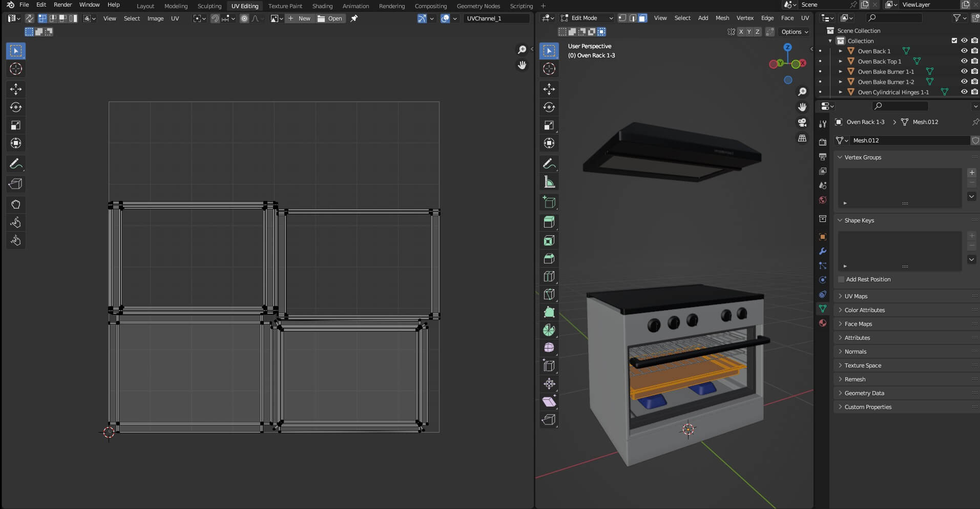The image size is (980, 509).
Task: Switch to the Texture Paint workspace tab
Action: [x=285, y=6]
